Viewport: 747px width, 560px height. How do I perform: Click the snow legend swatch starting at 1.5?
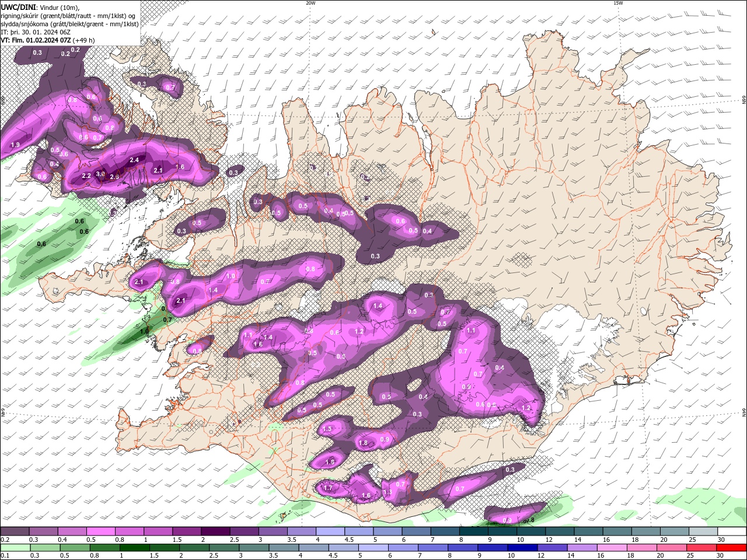tap(186, 531)
